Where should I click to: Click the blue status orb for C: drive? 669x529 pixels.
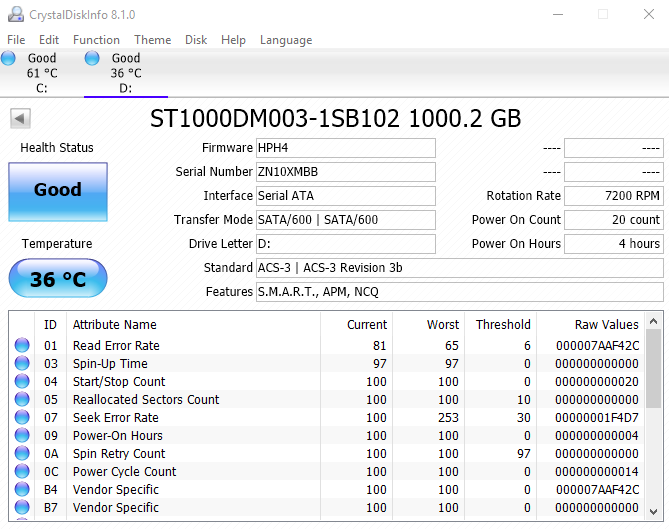click(8, 58)
